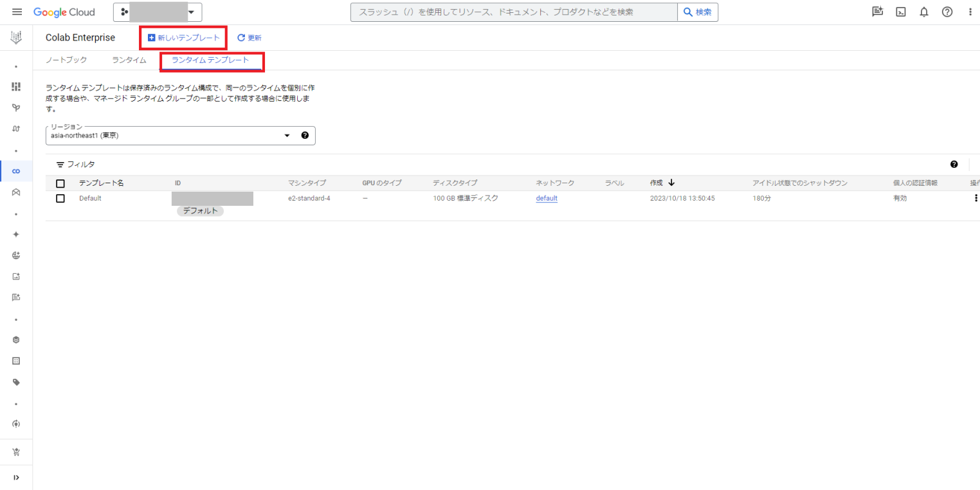The image size is (980, 490).
Task: Open the default network link
Action: click(547, 198)
